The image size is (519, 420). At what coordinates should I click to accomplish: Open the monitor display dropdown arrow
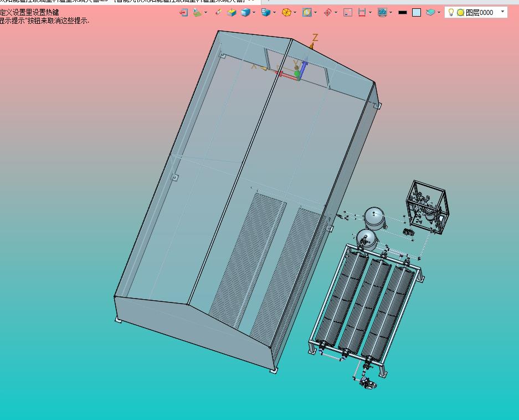pos(391,13)
